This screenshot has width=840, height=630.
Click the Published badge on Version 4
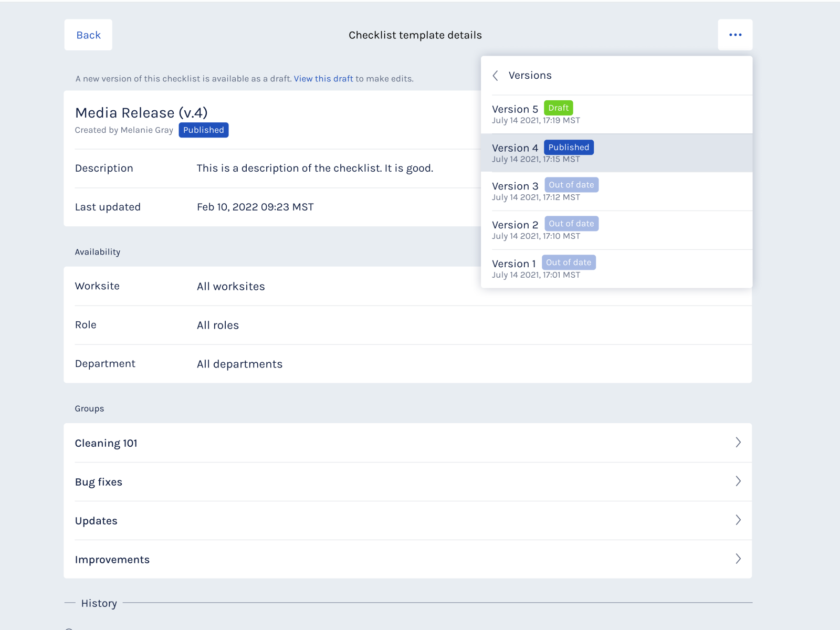coord(569,147)
